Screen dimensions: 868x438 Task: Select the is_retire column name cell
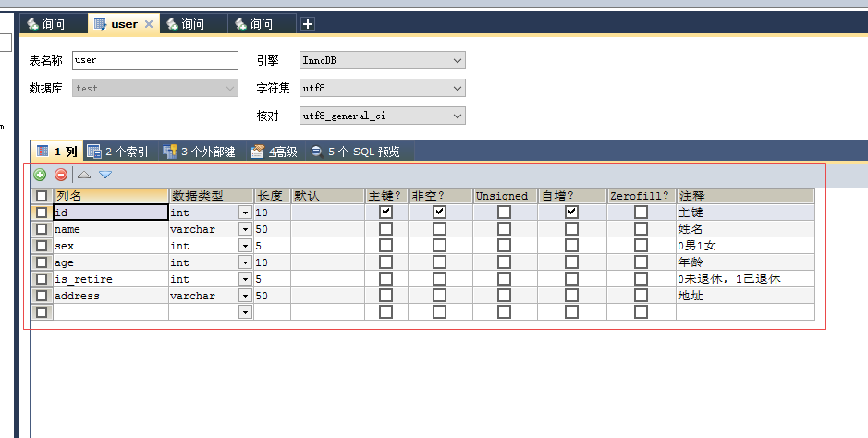tap(111, 279)
